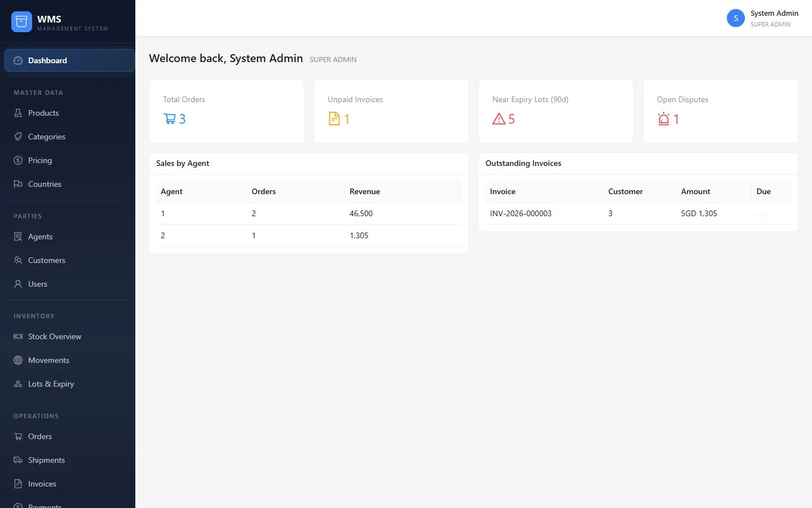Click the revenue value 46,500

click(361, 213)
